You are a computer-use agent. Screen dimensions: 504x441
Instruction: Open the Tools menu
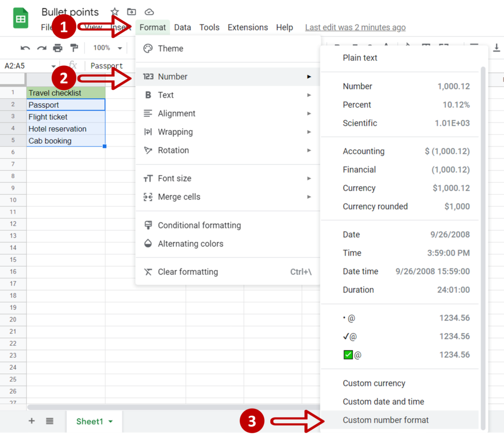click(x=209, y=28)
